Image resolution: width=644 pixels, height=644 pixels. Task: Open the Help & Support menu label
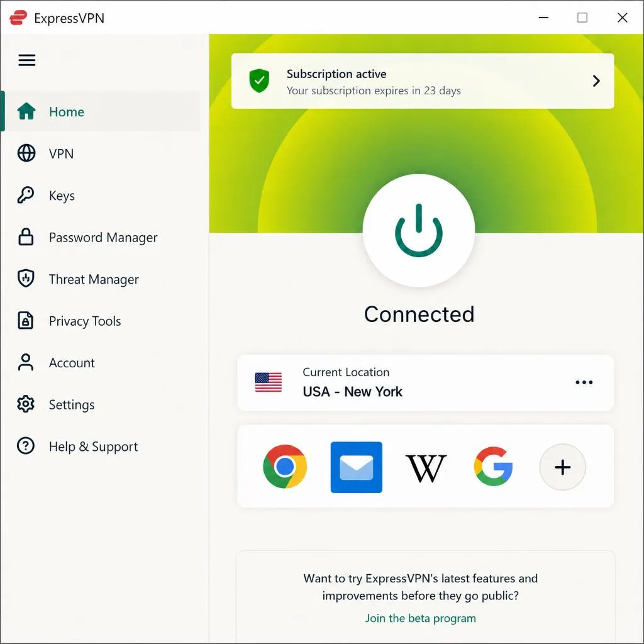93,447
